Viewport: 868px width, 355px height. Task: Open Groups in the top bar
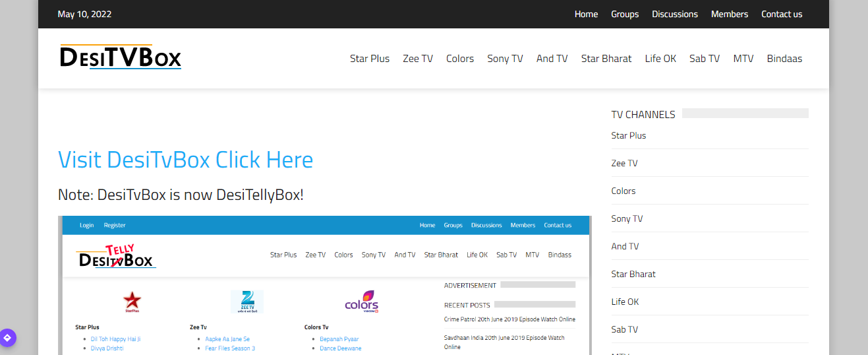[x=625, y=14]
